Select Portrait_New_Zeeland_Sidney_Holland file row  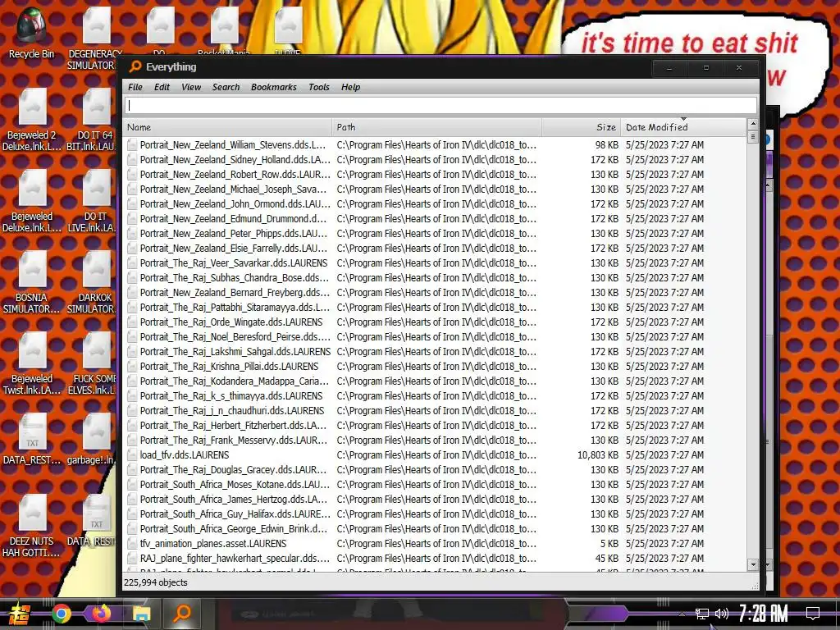[435, 160]
